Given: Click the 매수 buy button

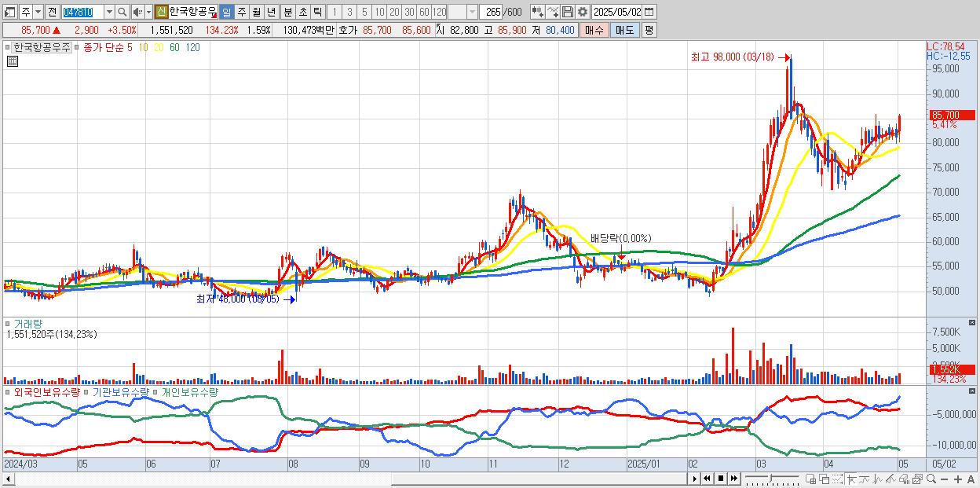Looking at the screenshot, I should pyautogui.click(x=594, y=30).
